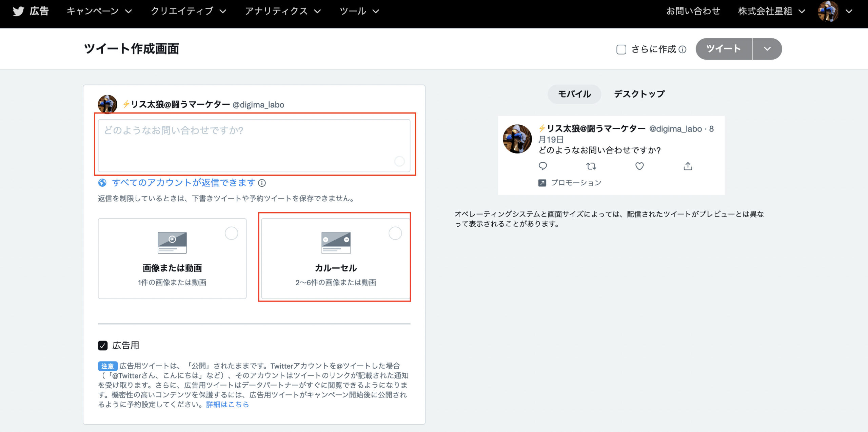Click the Twitter bird logo

tap(19, 11)
